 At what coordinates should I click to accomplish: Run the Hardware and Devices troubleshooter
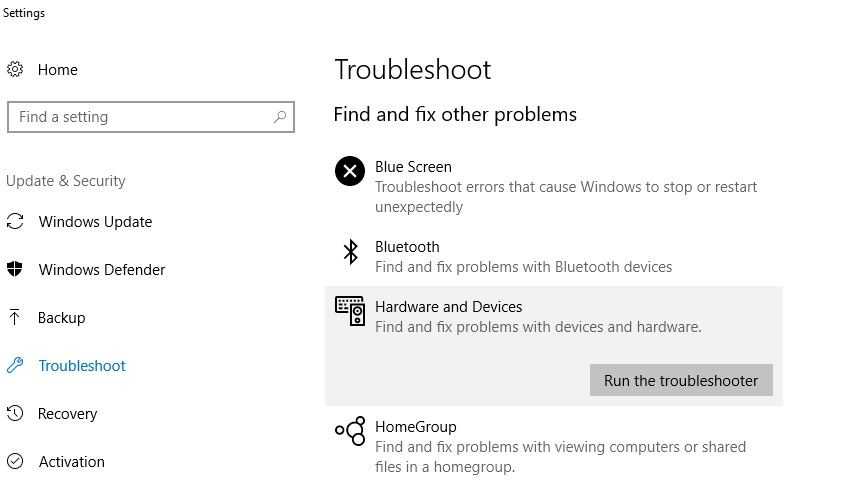coord(681,380)
